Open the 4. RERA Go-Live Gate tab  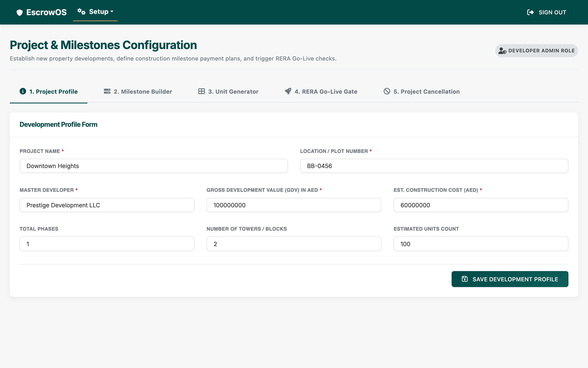coord(321,92)
